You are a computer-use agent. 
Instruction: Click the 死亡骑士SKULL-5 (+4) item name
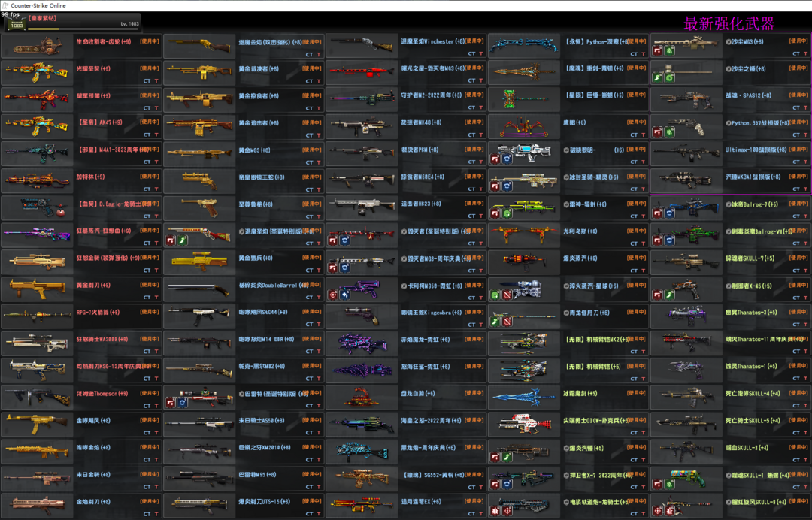point(753,421)
